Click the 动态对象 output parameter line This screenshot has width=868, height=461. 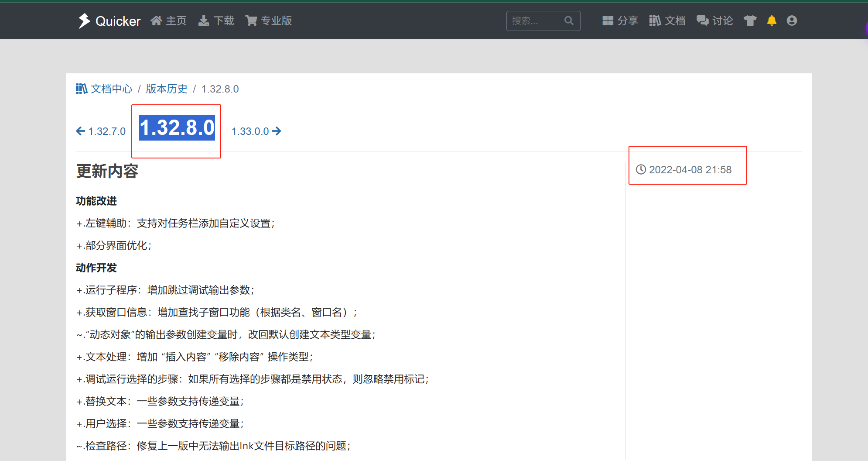point(226,335)
